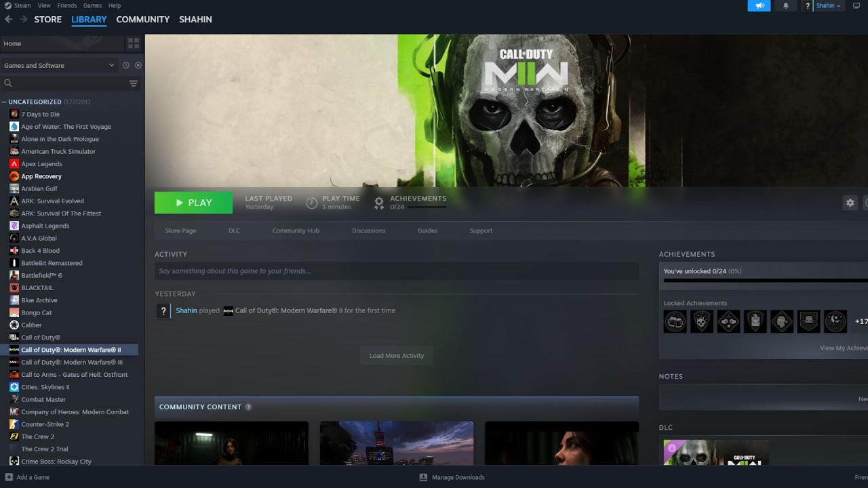The image size is (868, 488).
Task: Open the Discussions link
Action: [368, 230]
